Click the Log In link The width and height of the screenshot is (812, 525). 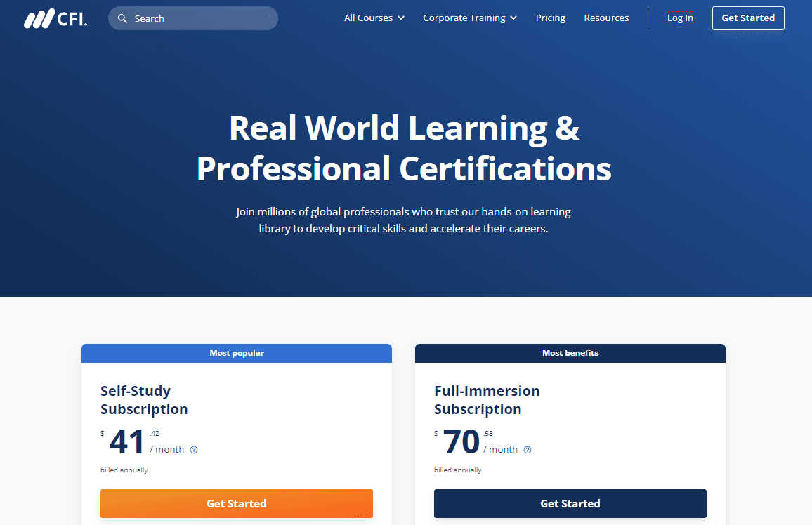pyautogui.click(x=679, y=18)
